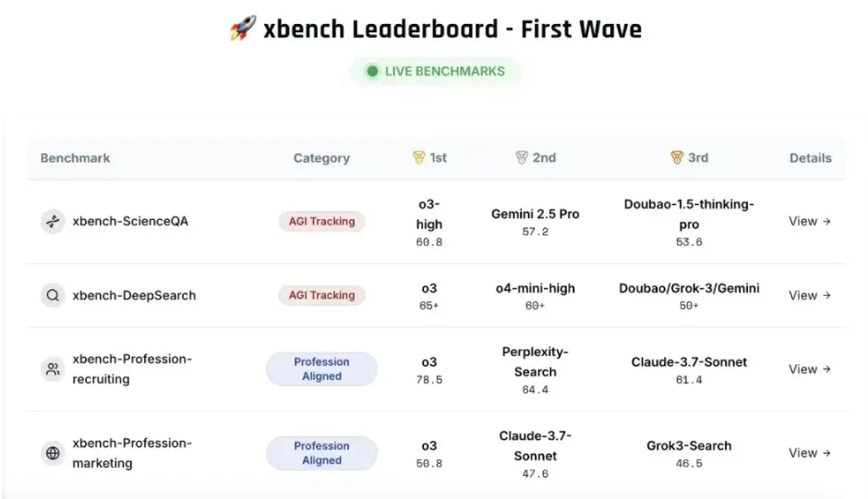Viewport: 868px width, 499px height.
Task: Open View details for xbench-DeepSearch
Action: coord(810,295)
